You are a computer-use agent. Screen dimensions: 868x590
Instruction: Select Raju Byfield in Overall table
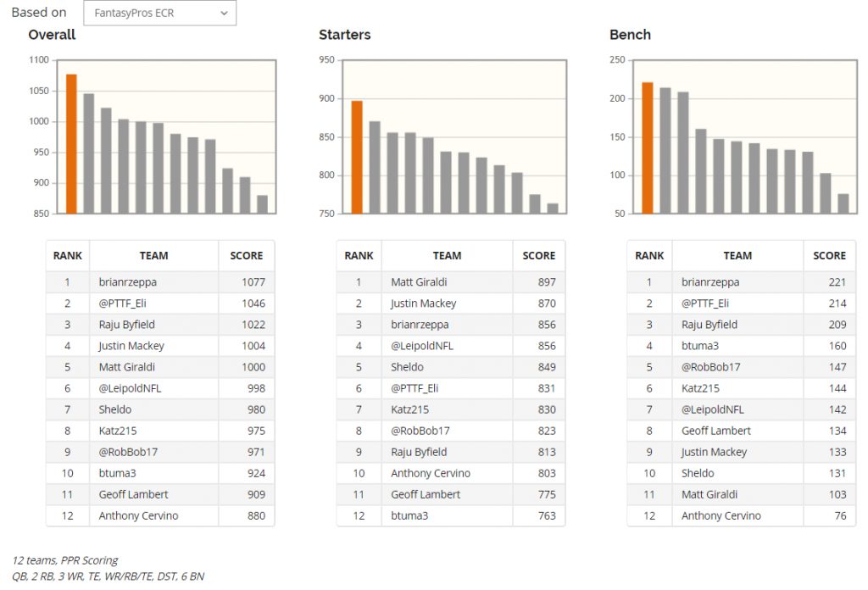pyautogui.click(x=127, y=325)
